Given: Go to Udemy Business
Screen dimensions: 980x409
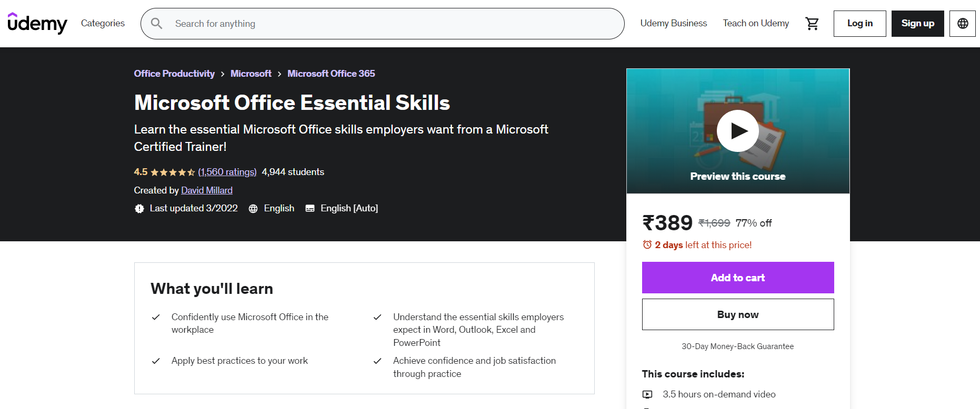Looking at the screenshot, I should point(673,23).
